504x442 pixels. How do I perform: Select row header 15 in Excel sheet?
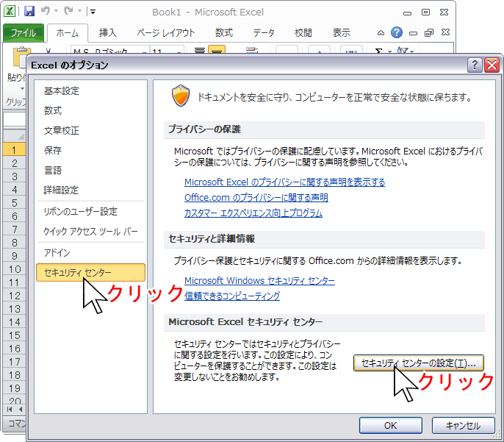tap(14, 335)
